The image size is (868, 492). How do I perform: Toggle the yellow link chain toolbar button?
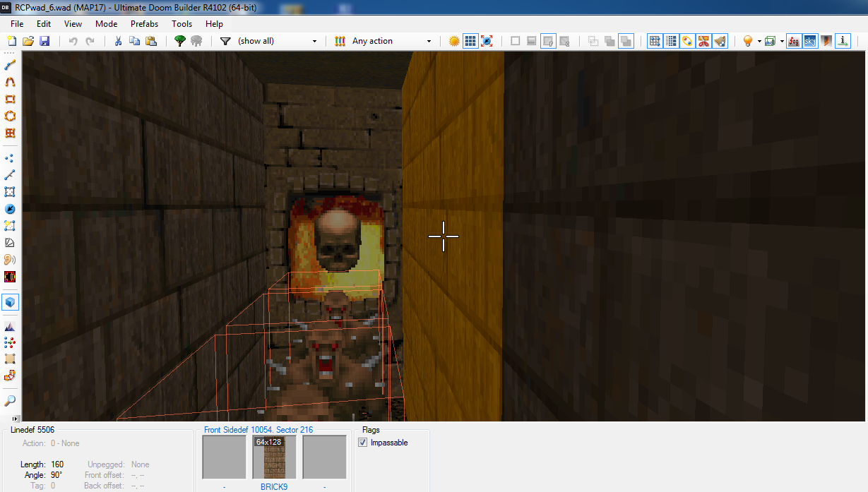tap(687, 41)
